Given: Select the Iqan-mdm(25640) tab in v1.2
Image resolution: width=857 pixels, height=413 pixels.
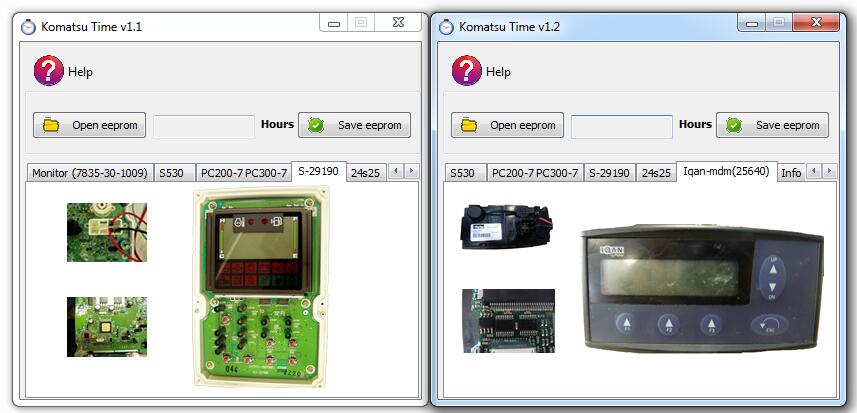Looking at the screenshot, I should pos(727,172).
